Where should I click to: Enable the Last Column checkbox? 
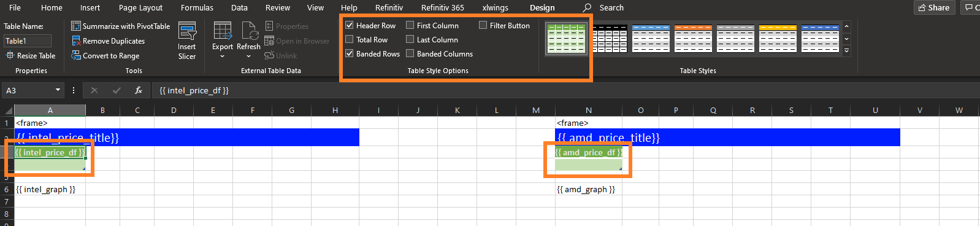410,40
